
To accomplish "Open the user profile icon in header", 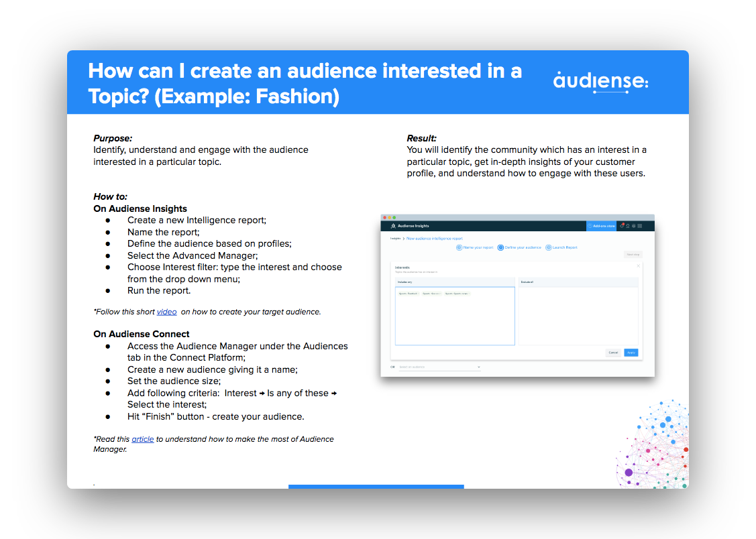I will (628, 226).
